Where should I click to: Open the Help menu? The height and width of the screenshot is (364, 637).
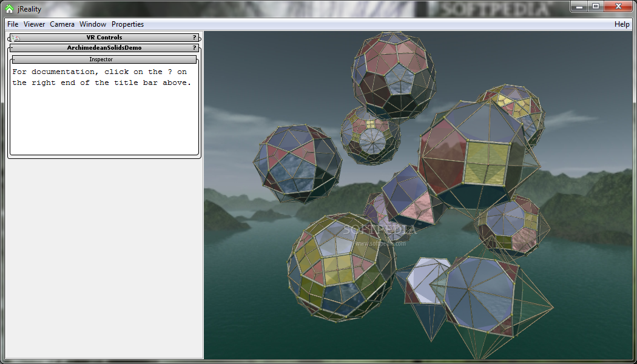point(622,24)
